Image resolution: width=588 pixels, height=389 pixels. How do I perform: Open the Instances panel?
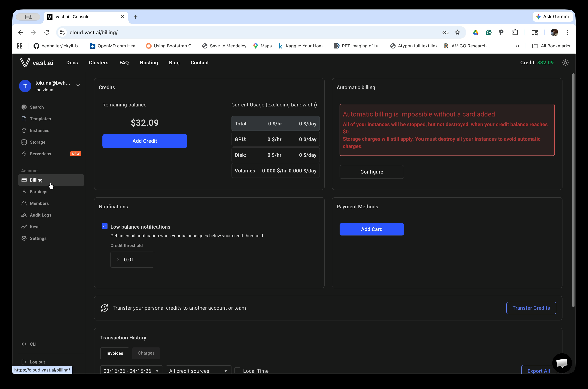39,130
